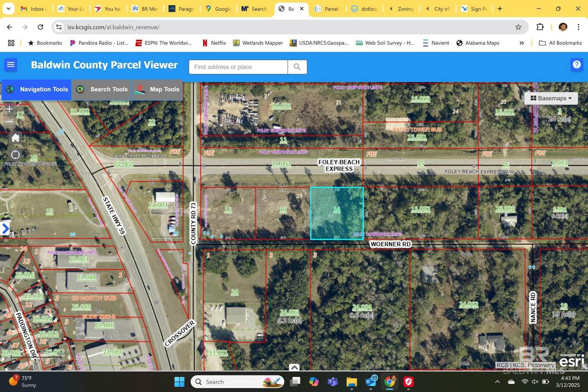The image size is (588, 392).
Task: Open the Alabama Maps bookmark
Action: point(478,43)
